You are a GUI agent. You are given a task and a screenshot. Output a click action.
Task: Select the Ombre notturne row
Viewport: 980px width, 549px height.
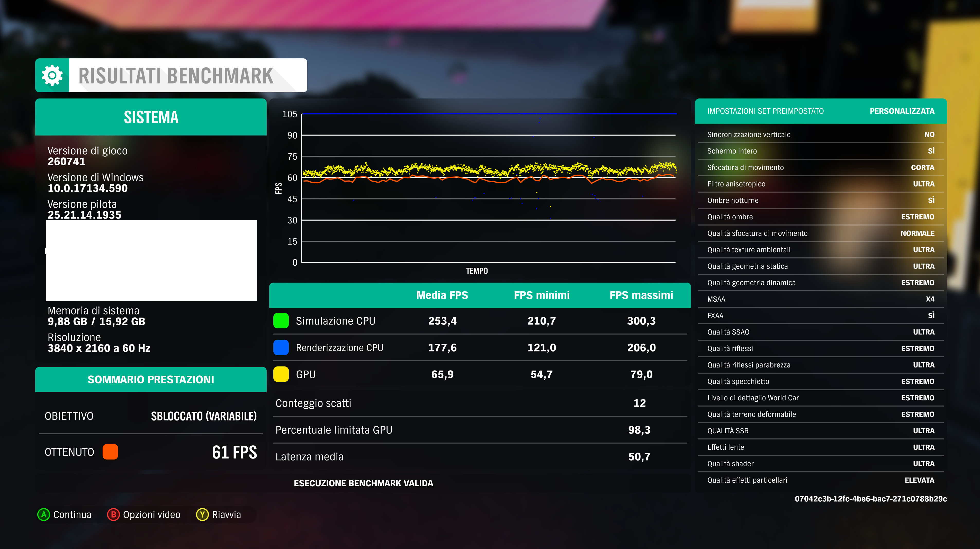pyautogui.click(x=821, y=201)
